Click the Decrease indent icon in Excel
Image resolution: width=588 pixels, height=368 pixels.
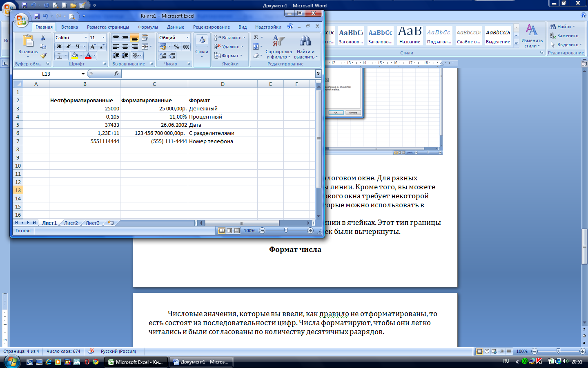pos(116,56)
